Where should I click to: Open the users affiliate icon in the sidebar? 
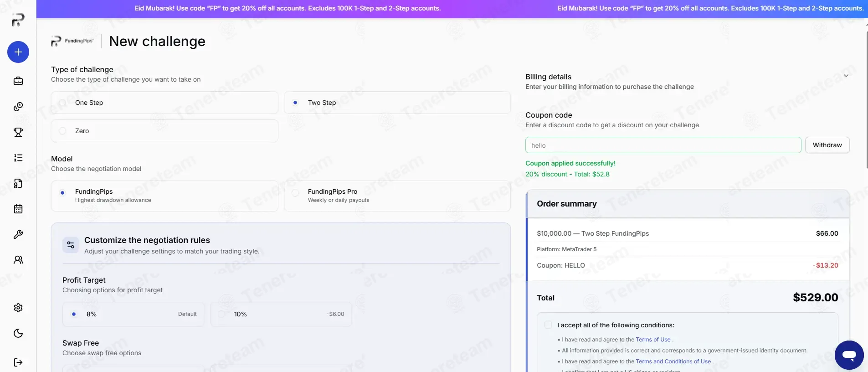(x=18, y=260)
